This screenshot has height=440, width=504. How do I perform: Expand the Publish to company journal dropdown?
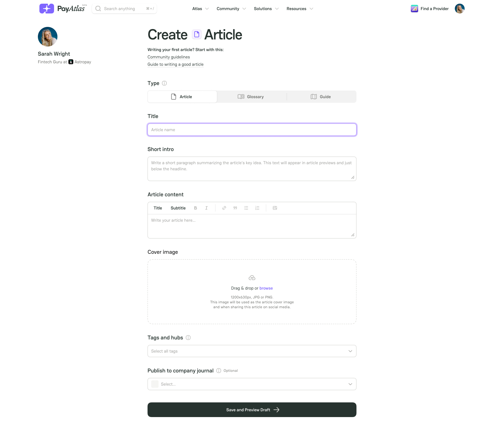click(x=252, y=384)
